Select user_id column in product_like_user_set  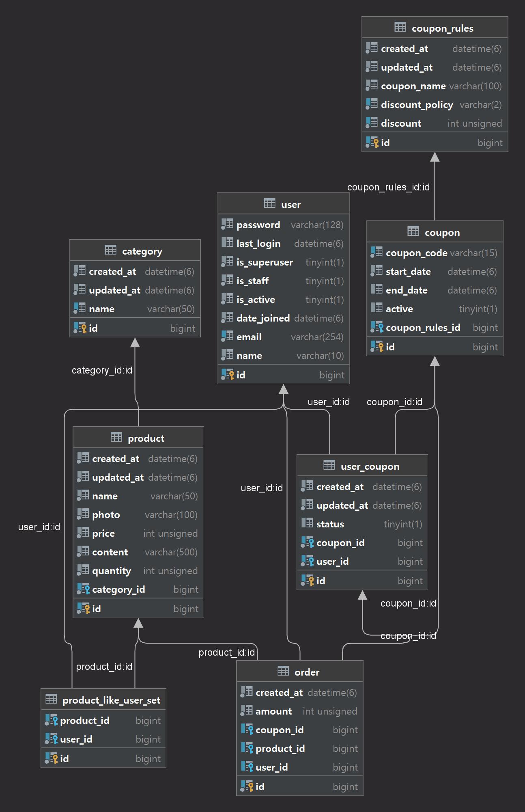pos(103,739)
